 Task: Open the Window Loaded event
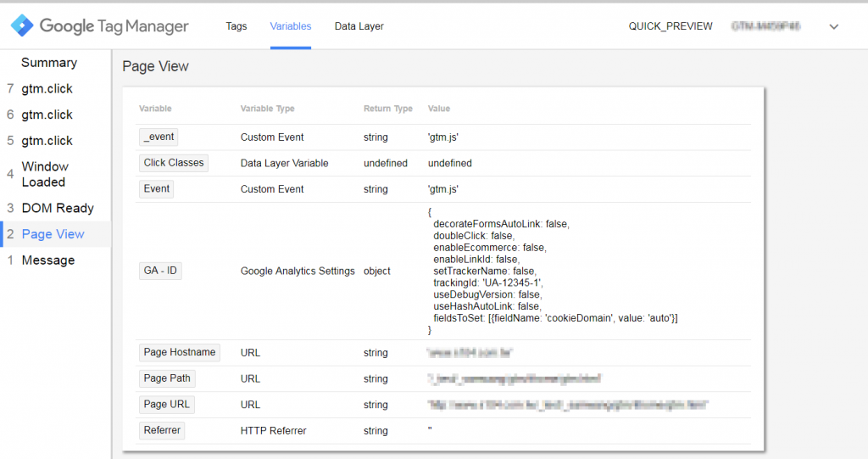(45, 174)
